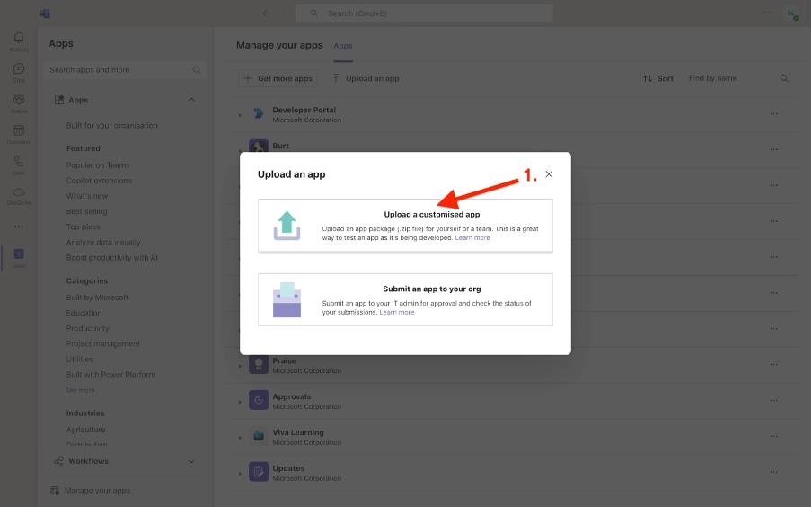Open the Calls phone icon
The height and width of the screenshot is (507, 812).
pos(19,161)
